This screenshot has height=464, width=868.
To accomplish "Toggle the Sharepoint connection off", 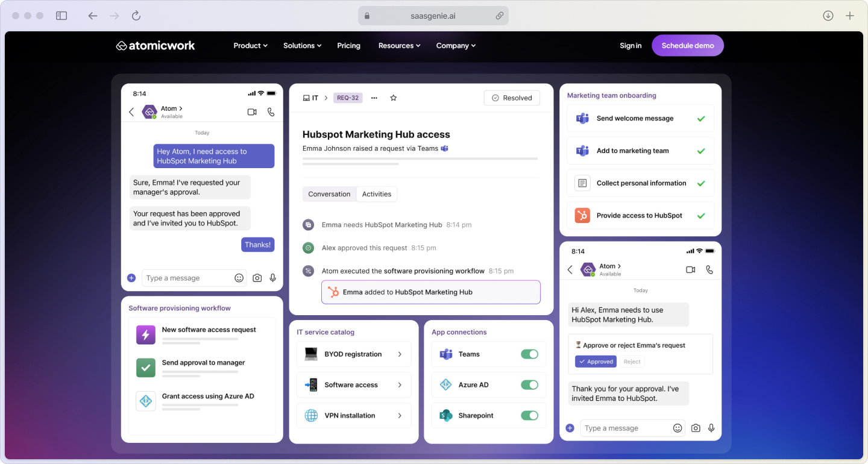I will point(529,415).
